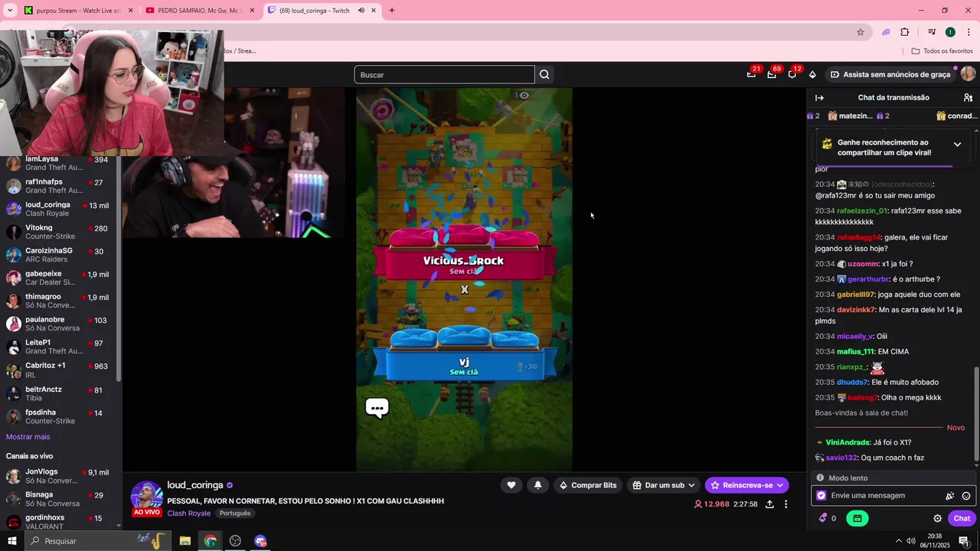Open the emote picker smiley in chat input

click(966, 496)
